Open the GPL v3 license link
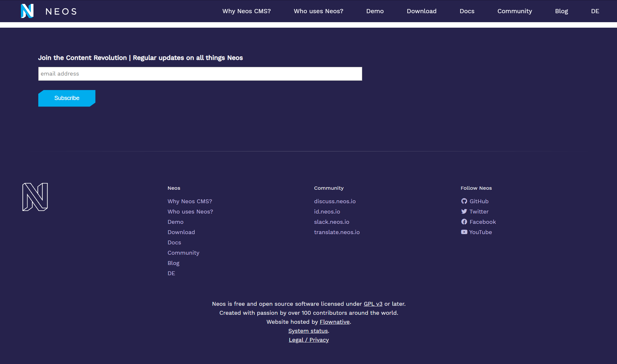The image size is (617, 364). tap(373, 304)
